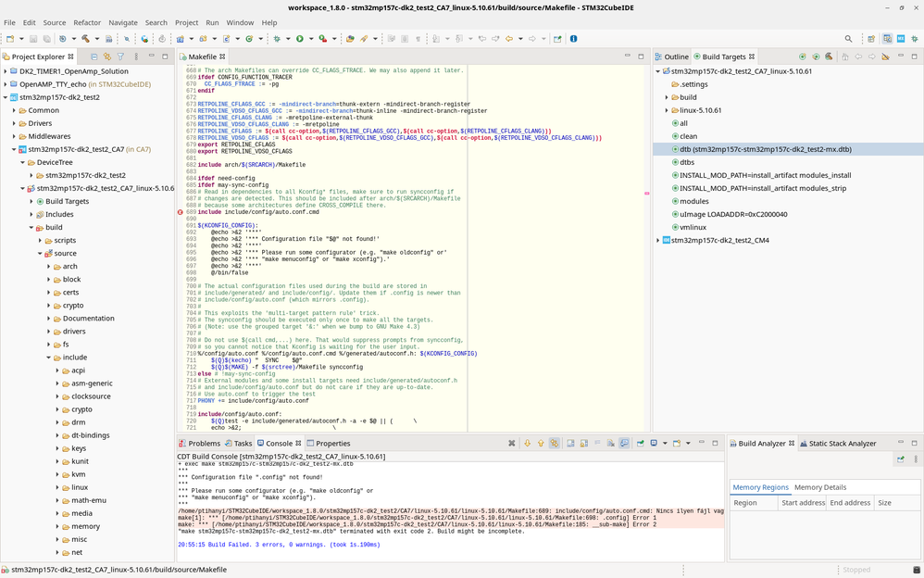This screenshot has height=578, width=924.
Task: Switch to the Problems tab
Action: 200,444
